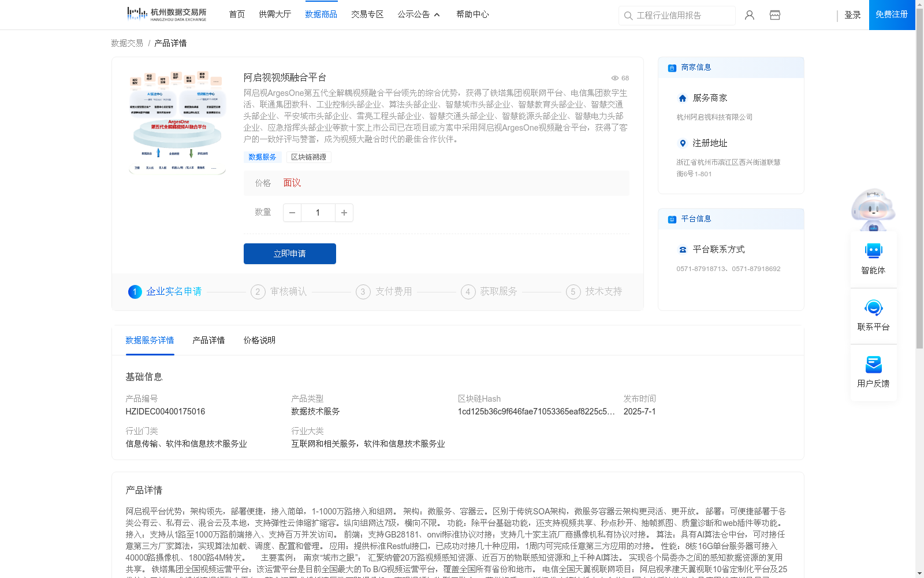Click publish date 2025-7-1
The height and width of the screenshot is (578, 924).
(639, 412)
